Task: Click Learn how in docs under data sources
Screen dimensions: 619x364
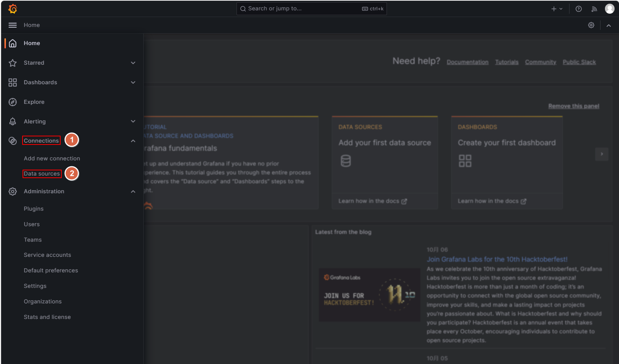Action: click(x=373, y=201)
